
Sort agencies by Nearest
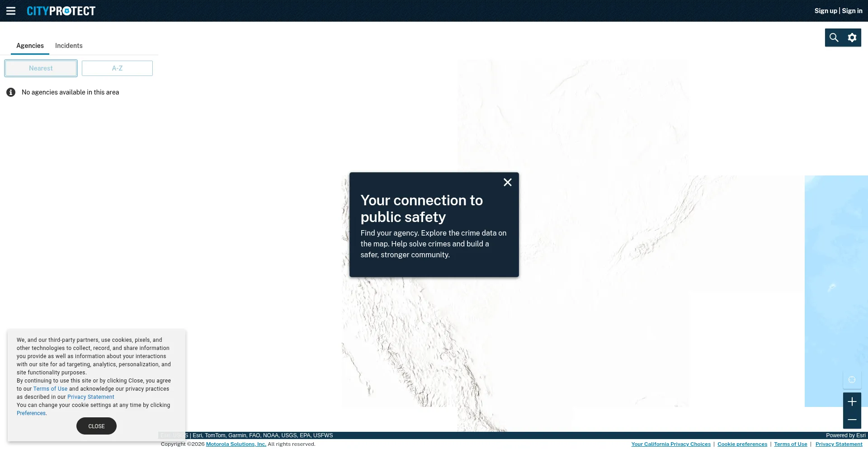(41, 68)
